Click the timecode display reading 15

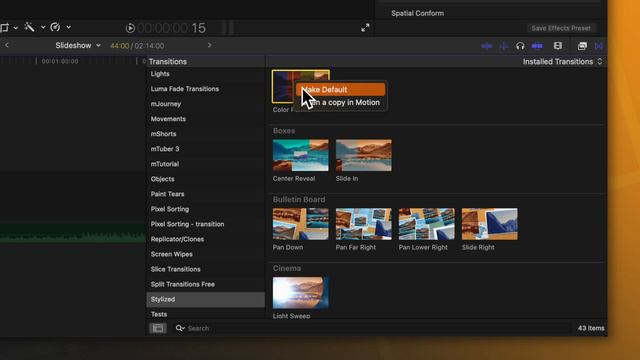click(x=171, y=28)
